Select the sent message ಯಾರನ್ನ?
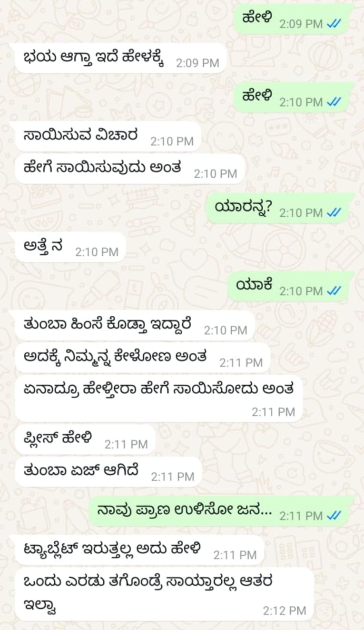364x630 pixels. [280, 208]
